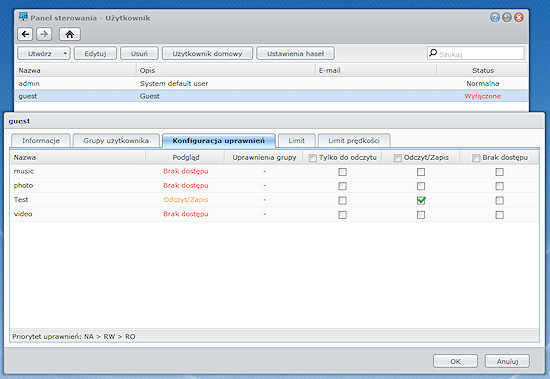550x379 pixels.
Task: Open Control Panel home via house icon
Action: tap(69, 34)
